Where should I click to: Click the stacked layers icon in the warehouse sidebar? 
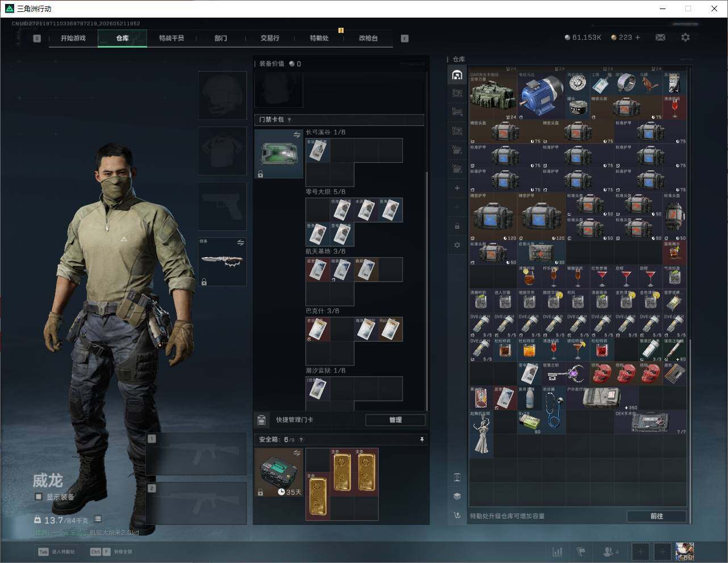tap(457, 495)
